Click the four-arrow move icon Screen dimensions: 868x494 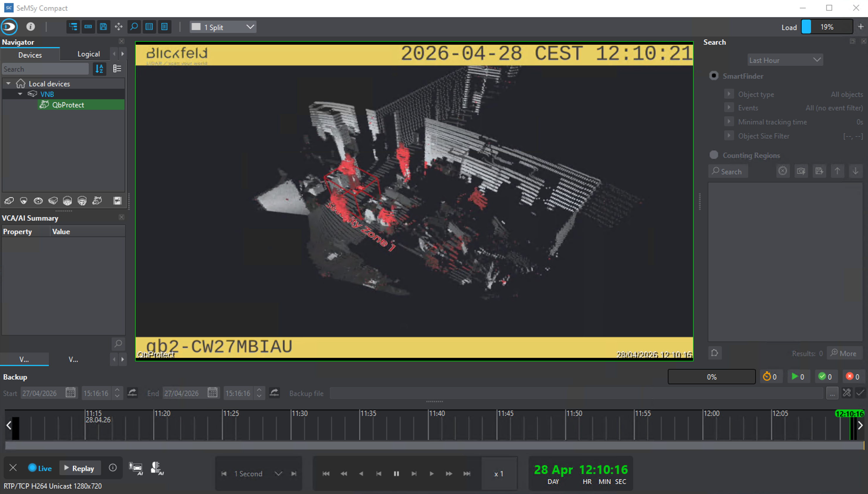(x=119, y=27)
